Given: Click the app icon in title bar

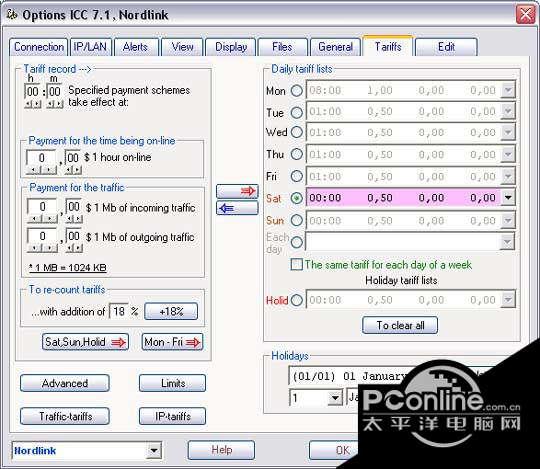Looking at the screenshot, I should pyautogui.click(x=12, y=14).
